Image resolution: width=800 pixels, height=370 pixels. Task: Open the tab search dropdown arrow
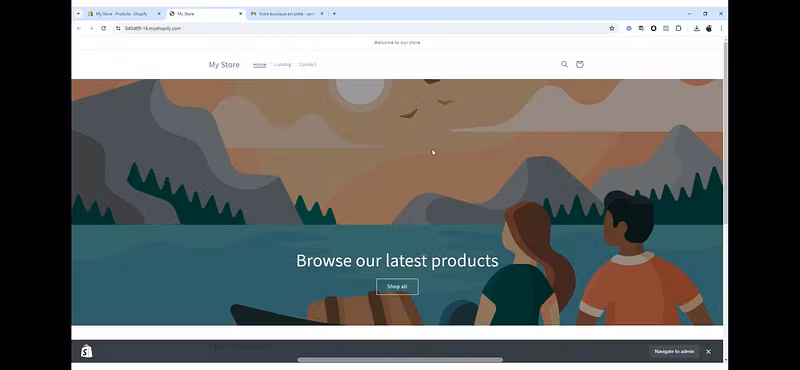coord(78,14)
